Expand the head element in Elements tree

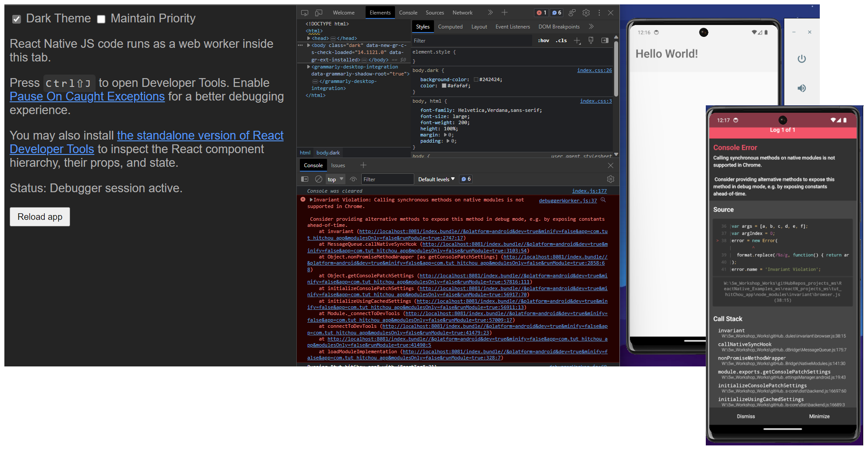[x=309, y=38]
